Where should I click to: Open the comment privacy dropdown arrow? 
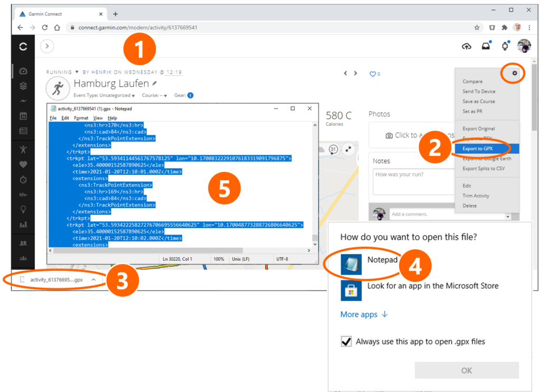(508, 217)
